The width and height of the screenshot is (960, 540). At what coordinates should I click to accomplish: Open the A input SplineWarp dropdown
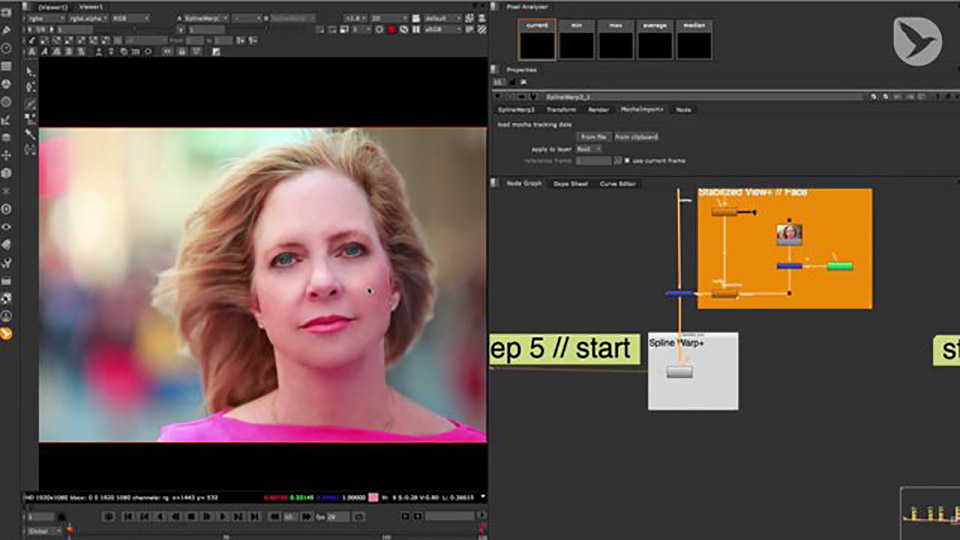205,18
